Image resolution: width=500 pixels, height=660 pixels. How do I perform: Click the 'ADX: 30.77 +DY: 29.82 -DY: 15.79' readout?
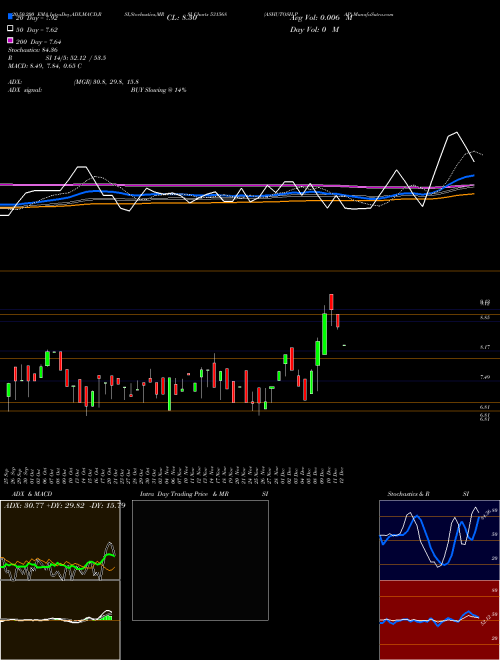click(x=64, y=505)
